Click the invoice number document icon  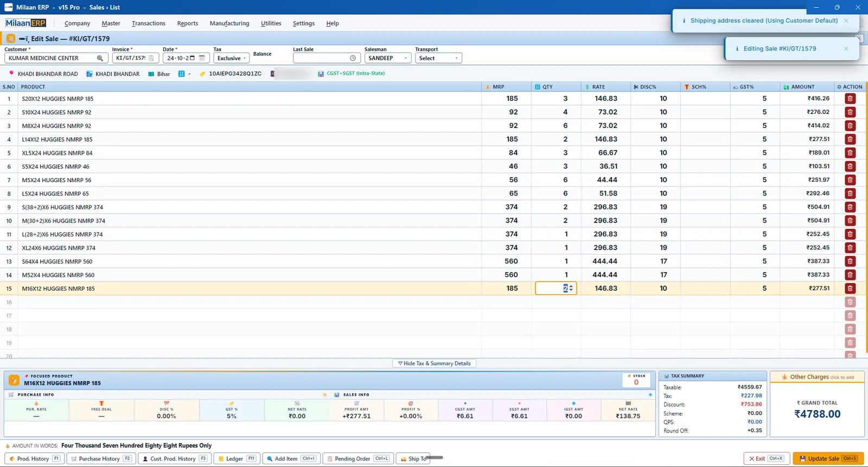click(151, 58)
